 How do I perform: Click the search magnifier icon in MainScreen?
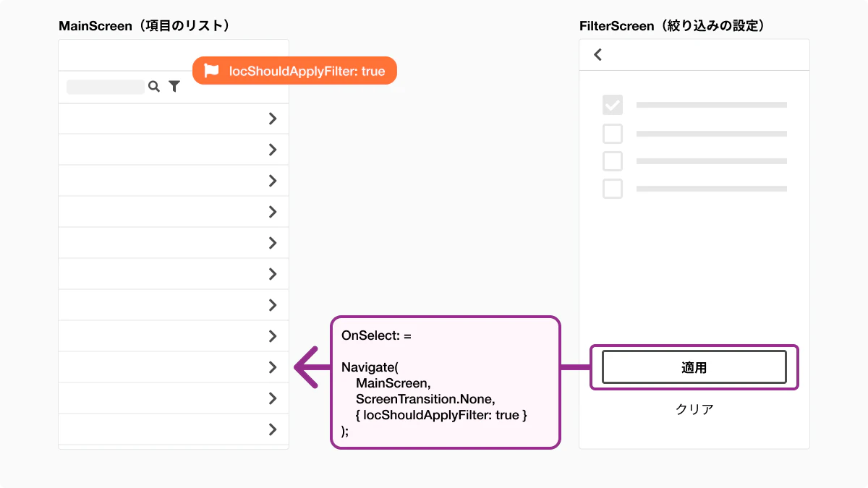point(153,87)
